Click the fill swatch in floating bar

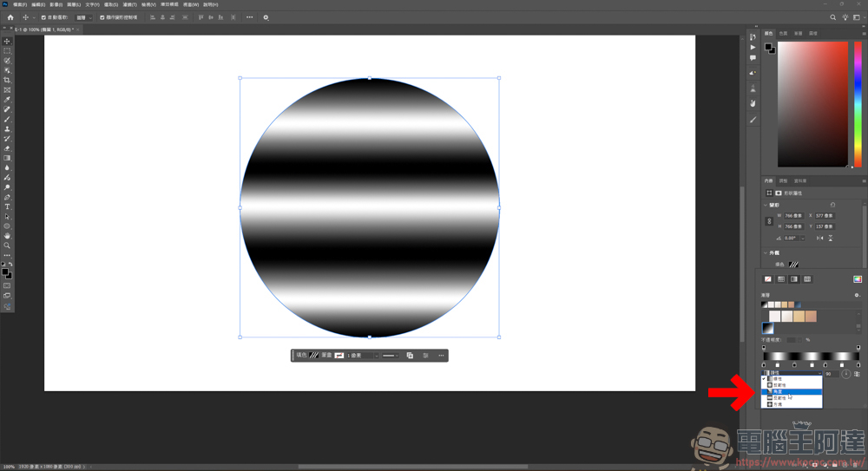[x=314, y=356]
